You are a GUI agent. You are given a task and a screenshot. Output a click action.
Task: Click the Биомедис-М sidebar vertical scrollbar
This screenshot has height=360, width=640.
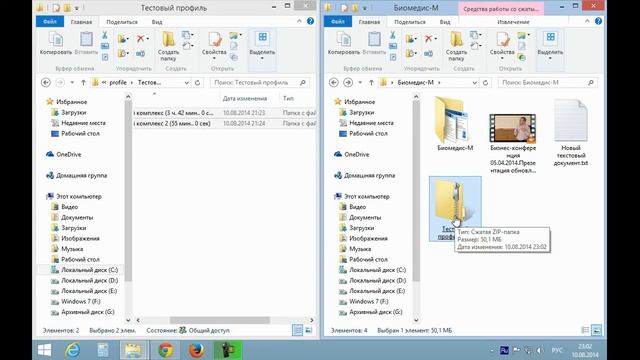tap(416, 191)
